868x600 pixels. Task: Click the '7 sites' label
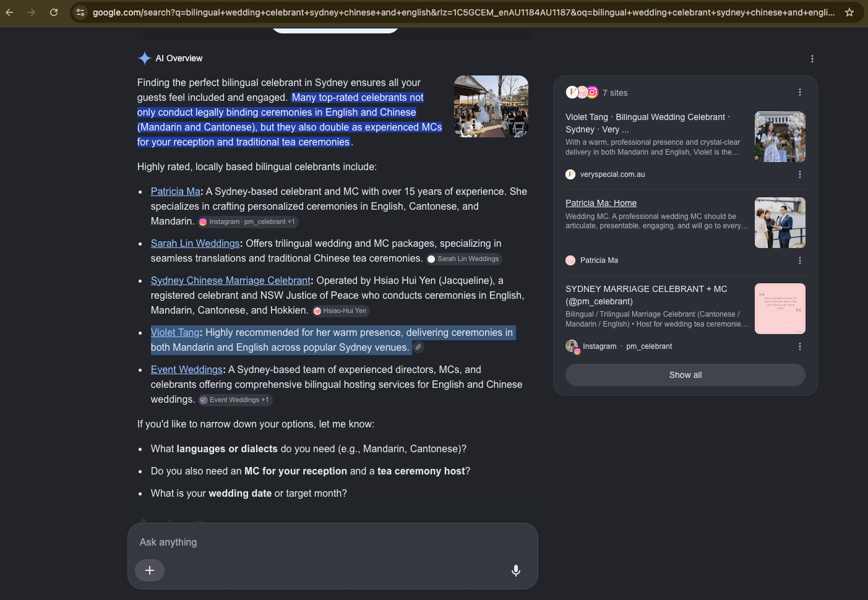point(615,93)
